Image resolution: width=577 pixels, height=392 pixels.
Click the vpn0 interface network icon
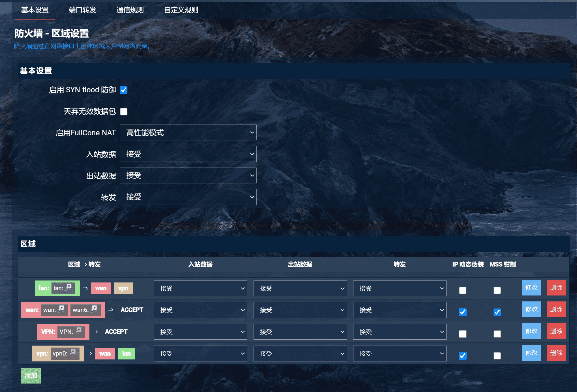[73, 353]
